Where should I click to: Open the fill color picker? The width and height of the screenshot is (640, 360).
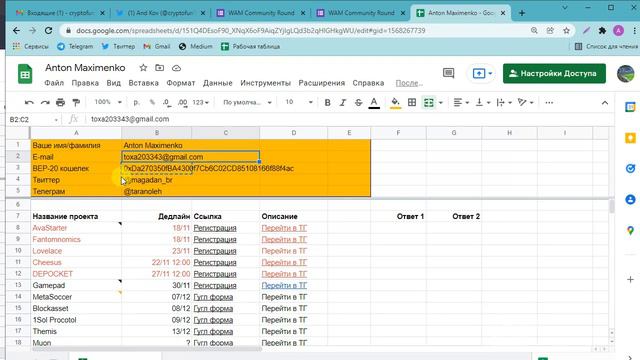(395, 102)
